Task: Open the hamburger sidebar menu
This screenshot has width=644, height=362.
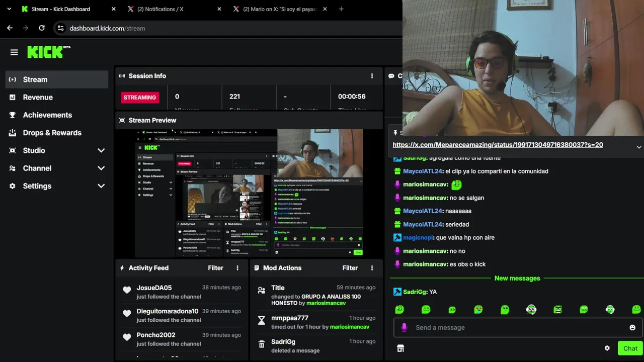Action: click(x=14, y=52)
